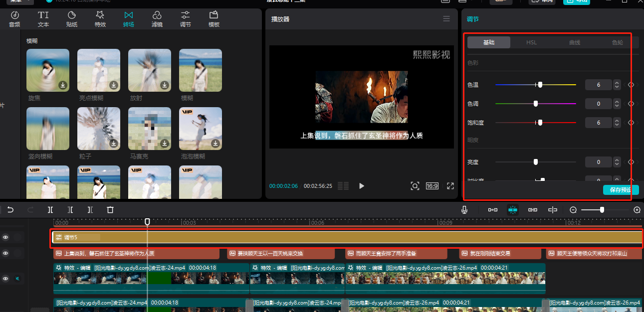644x312 pixels.
Task: Switch to the 色轮 color wheel tab
Action: [618, 42]
